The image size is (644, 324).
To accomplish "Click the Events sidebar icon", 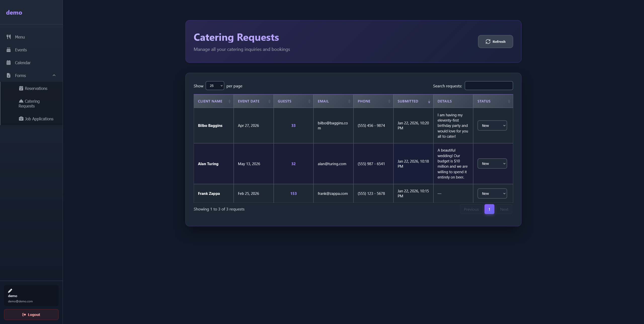I will (x=9, y=50).
